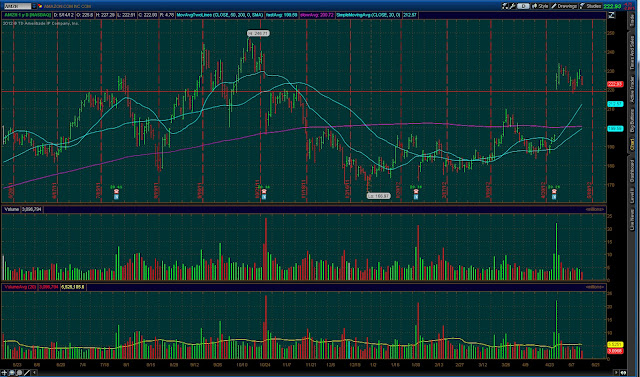
Task: Click the scroll-left arrow at chart bottom
Action: tap(34, 372)
